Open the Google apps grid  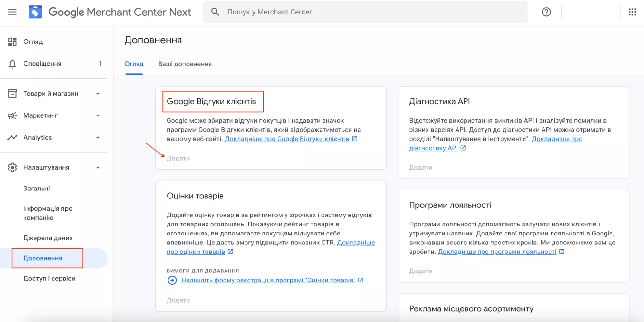click(x=632, y=12)
